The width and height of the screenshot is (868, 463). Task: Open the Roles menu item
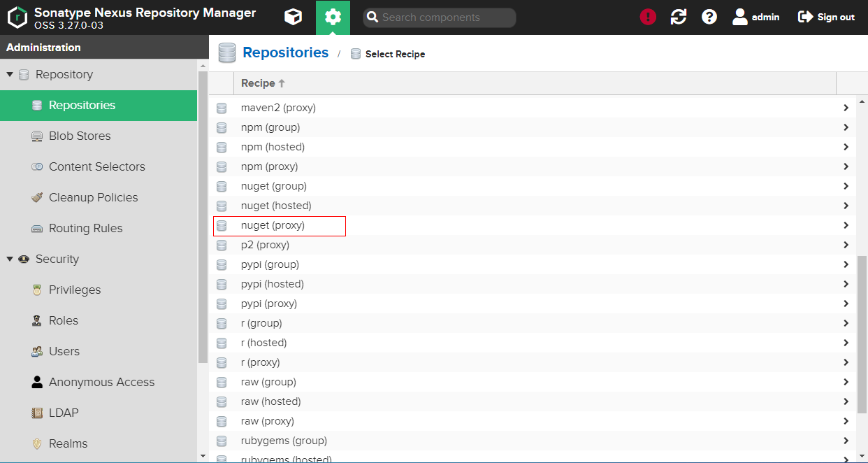pos(99,321)
